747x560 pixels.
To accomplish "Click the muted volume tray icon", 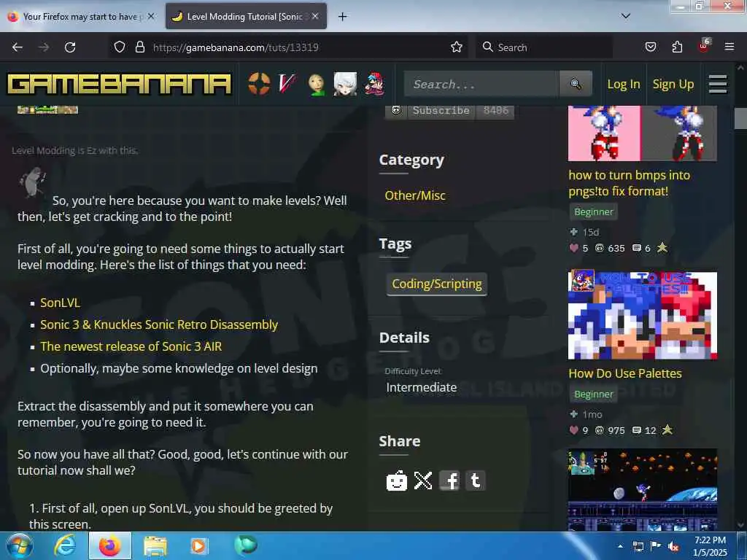I will [x=673, y=546].
